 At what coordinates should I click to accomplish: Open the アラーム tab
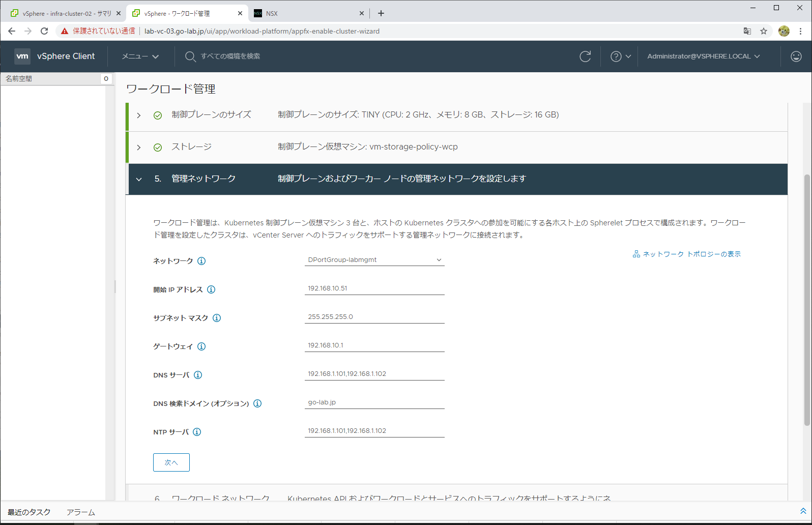(x=80, y=512)
